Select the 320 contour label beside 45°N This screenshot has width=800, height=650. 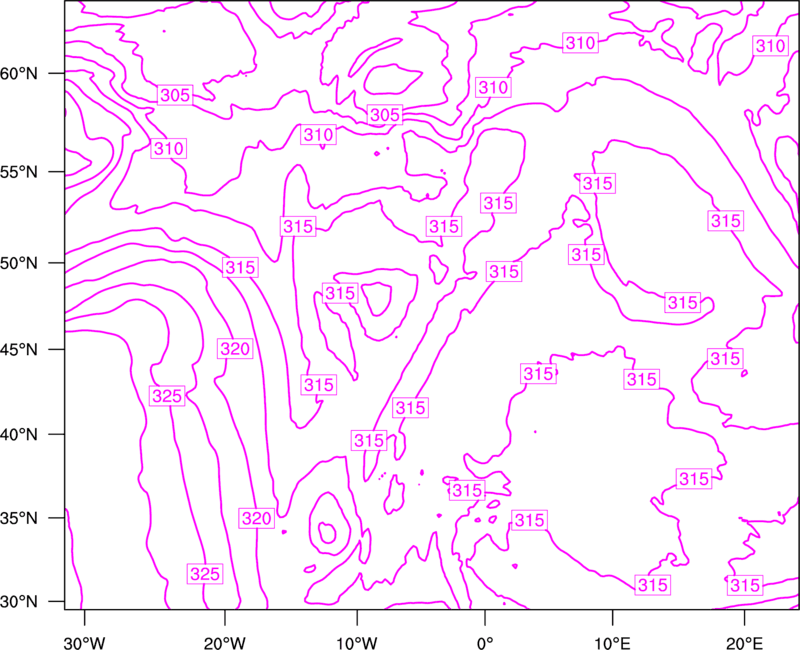tap(235, 349)
